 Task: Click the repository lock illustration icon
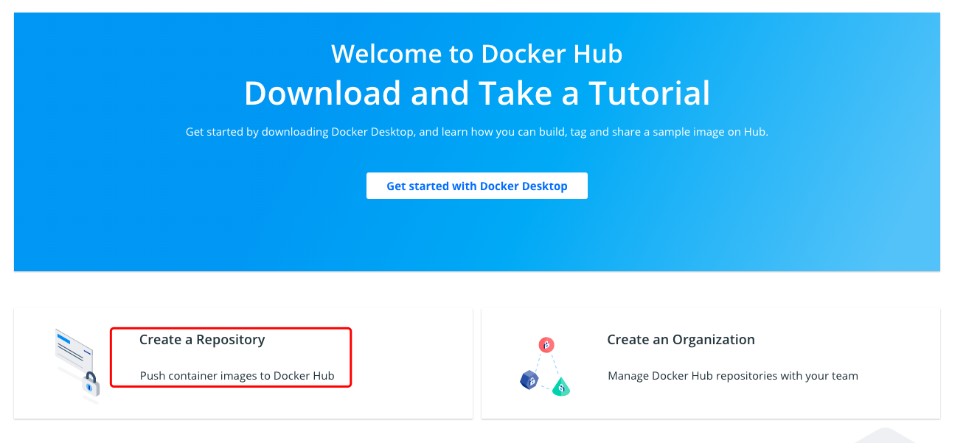[x=77, y=366]
